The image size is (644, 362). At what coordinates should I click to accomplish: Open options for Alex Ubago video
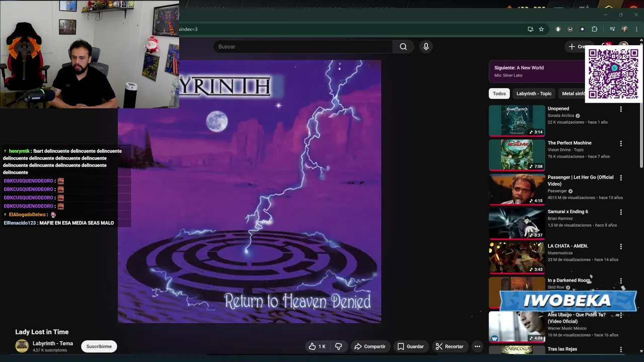621,315
